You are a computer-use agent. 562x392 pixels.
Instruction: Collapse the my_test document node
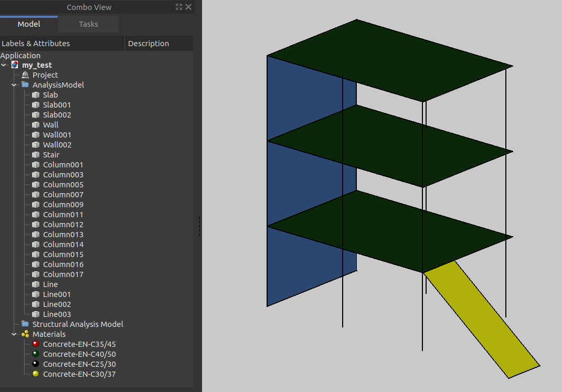[x=4, y=65]
